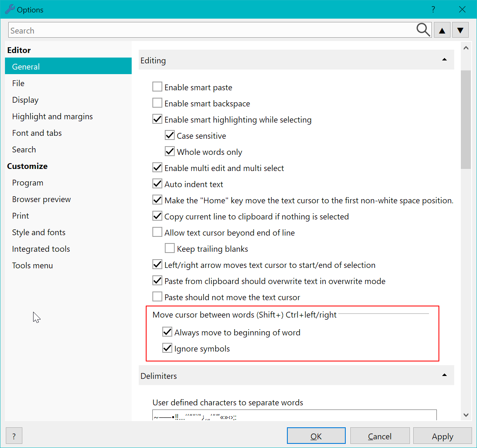This screenshot has height=448, width=477.
Task: Click the bottom-left help button
Action: pos(14,436)
